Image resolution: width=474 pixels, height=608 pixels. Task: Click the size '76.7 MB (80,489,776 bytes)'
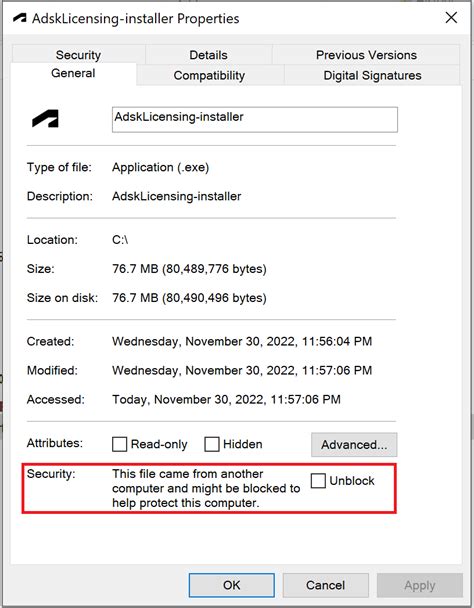coord(189,269)
